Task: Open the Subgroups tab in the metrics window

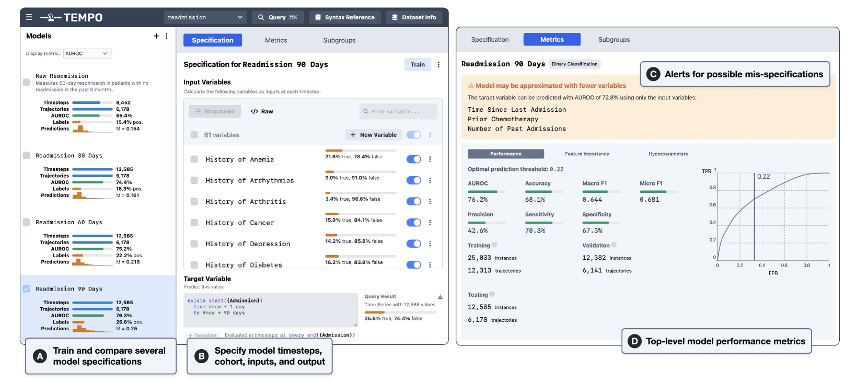Action: click(x=614, y=40)
